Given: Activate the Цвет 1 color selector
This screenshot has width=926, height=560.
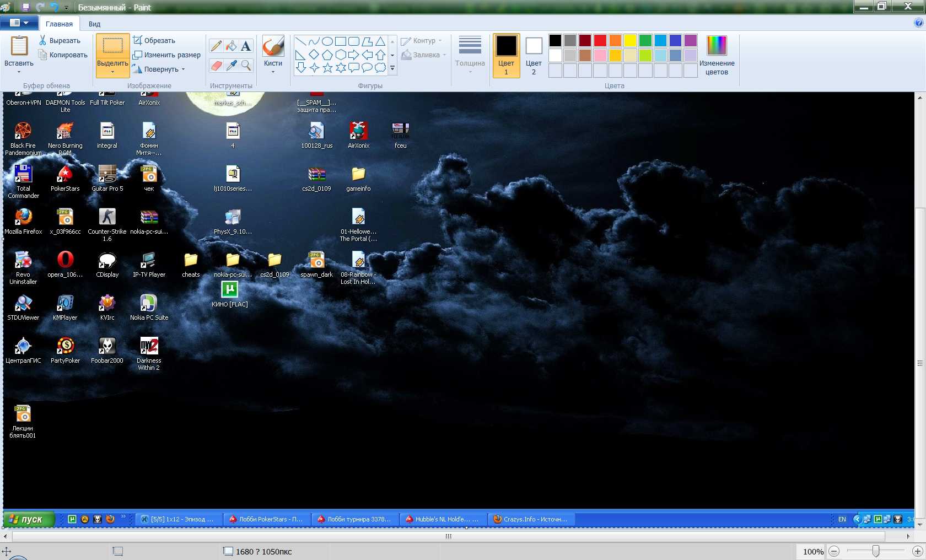Looking at the screenshot, I should [x=506, y=55].
